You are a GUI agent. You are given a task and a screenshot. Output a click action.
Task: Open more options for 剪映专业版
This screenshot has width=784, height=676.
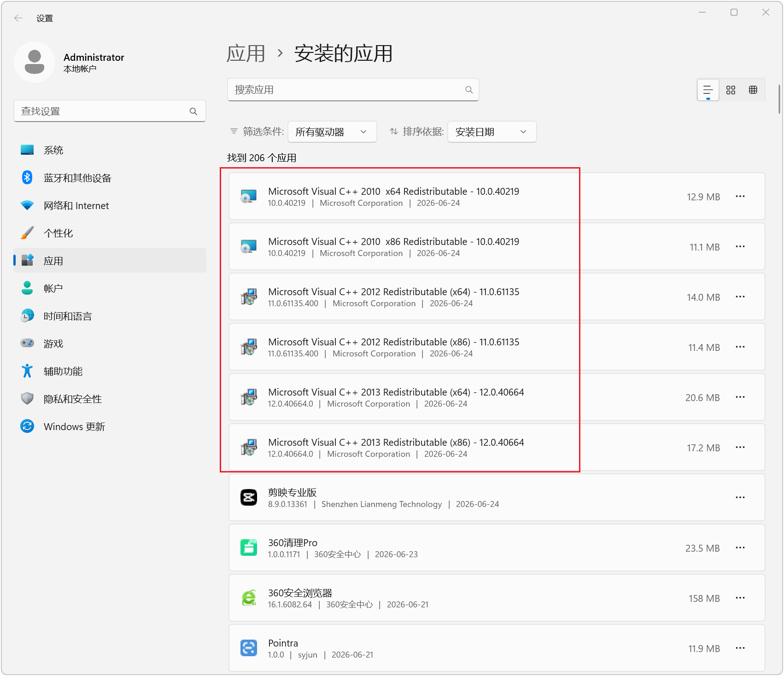[740, 497]
